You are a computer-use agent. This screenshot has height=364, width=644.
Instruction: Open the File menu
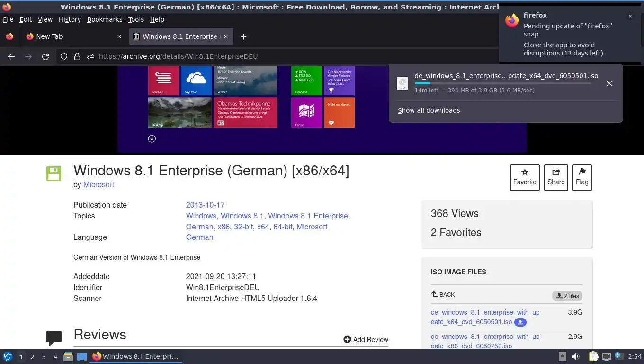(8, 19)
